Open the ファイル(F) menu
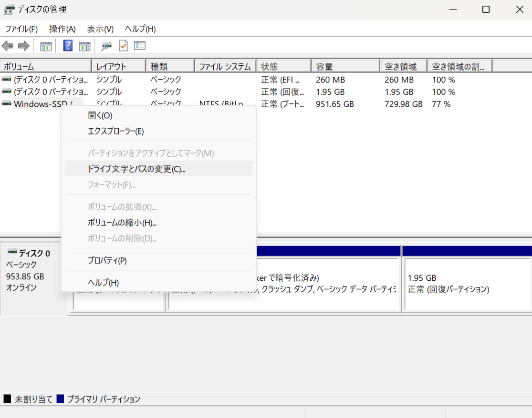532x418 pixels. [21, 29]
